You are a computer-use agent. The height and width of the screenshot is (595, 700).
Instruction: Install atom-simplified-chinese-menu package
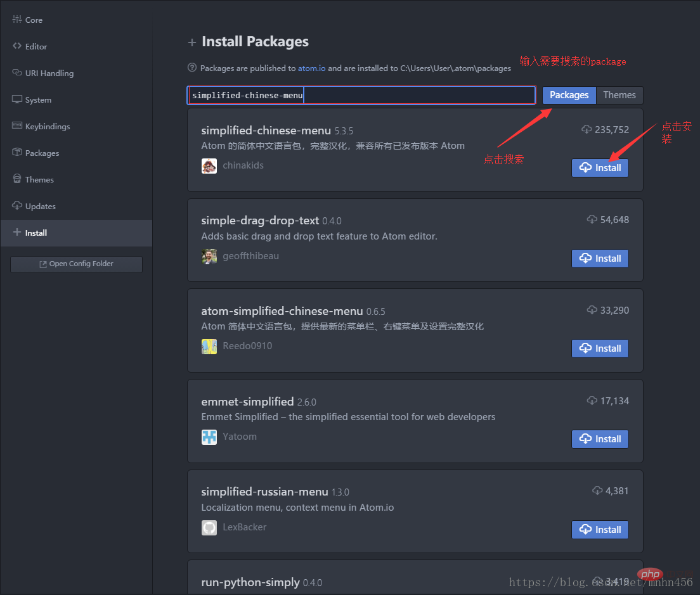[x=600, y=349]
